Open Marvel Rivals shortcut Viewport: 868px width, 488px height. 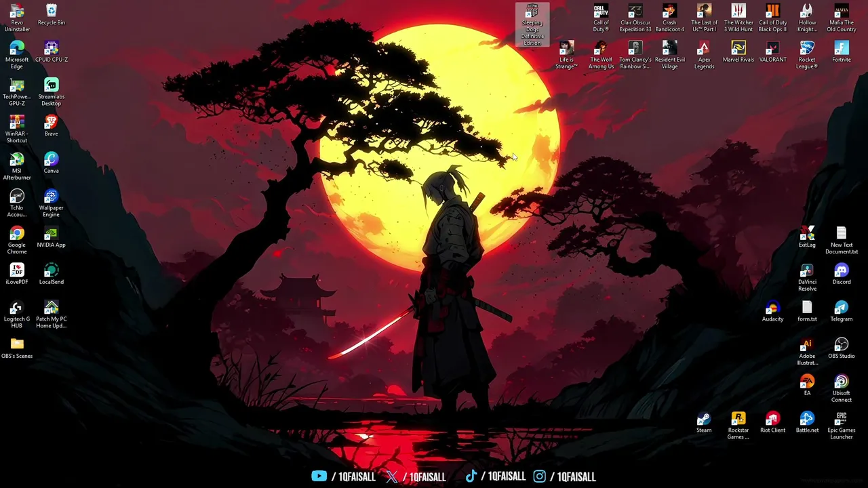pos(738,52)
